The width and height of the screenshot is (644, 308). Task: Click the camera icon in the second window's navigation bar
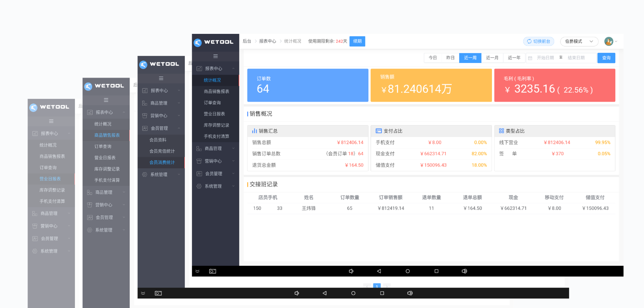158,293
